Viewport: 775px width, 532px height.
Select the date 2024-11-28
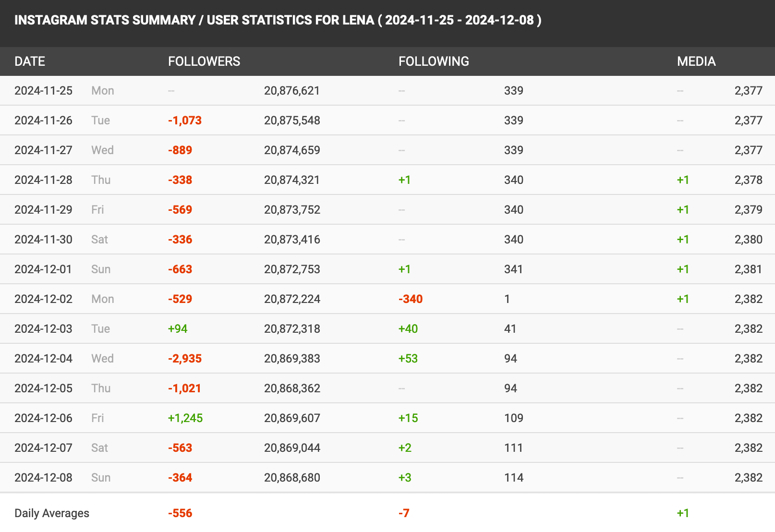[x=43, y=180]
